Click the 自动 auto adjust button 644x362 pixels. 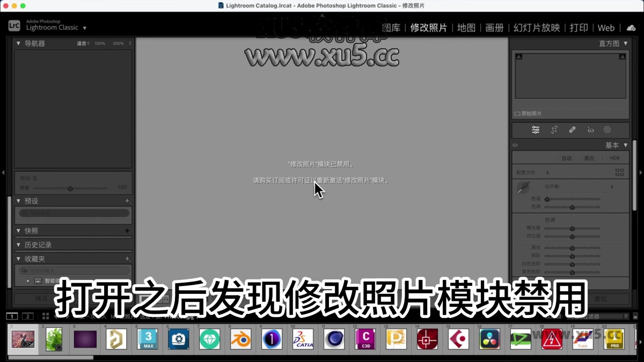click(567, 158)
